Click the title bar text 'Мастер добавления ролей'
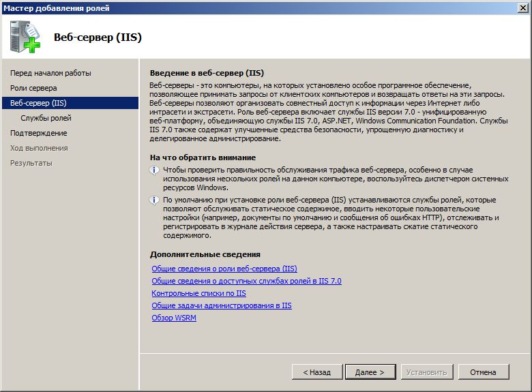Viewport: 532px width, 392px height. (x=57, y=7)
